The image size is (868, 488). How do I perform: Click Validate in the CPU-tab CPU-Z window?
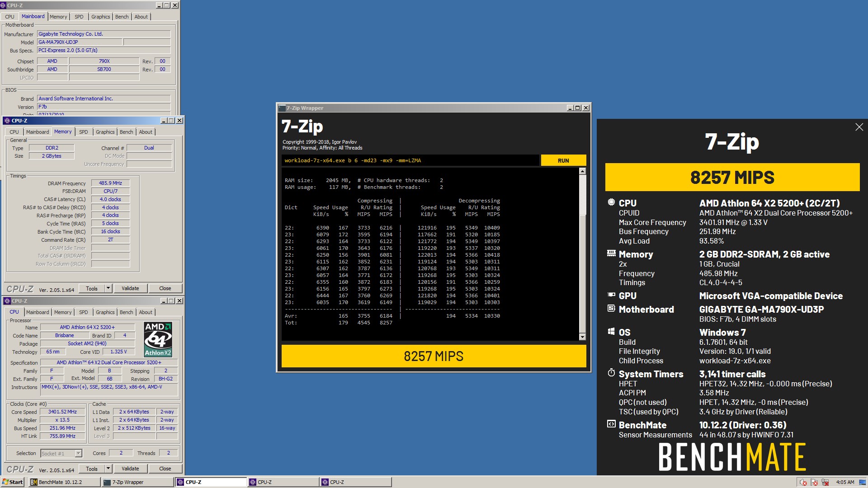coord(130,469)
